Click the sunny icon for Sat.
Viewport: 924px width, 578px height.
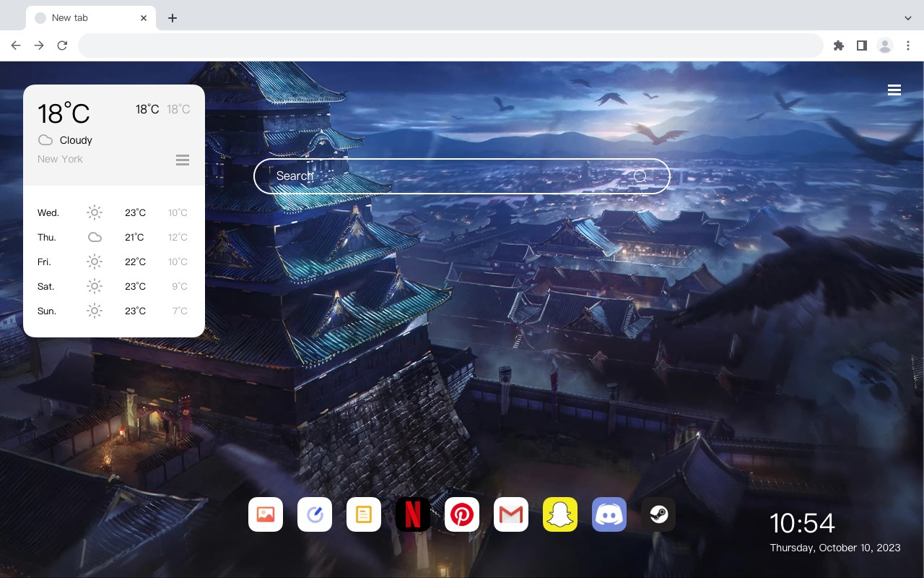pyautogui.click(x=95, y=286)
